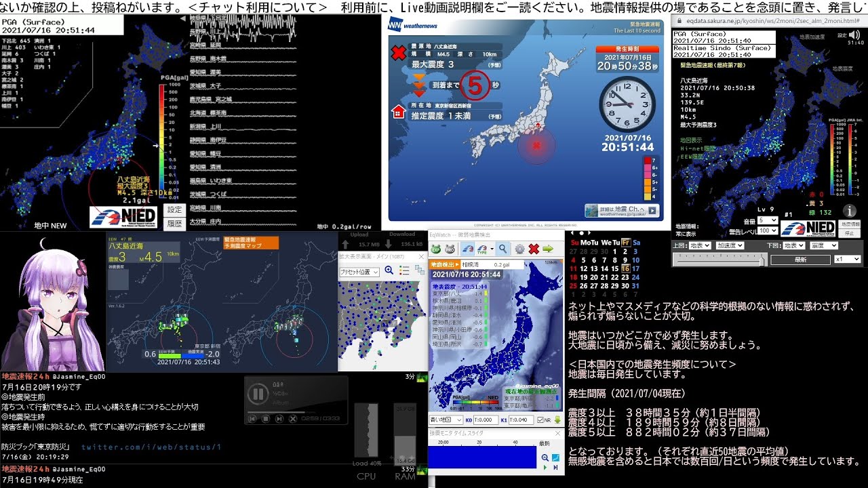Click the magnifier search icon in EqWatch toolbar
The width and height of the screenshot is (868, 488).
coord(502,249)
